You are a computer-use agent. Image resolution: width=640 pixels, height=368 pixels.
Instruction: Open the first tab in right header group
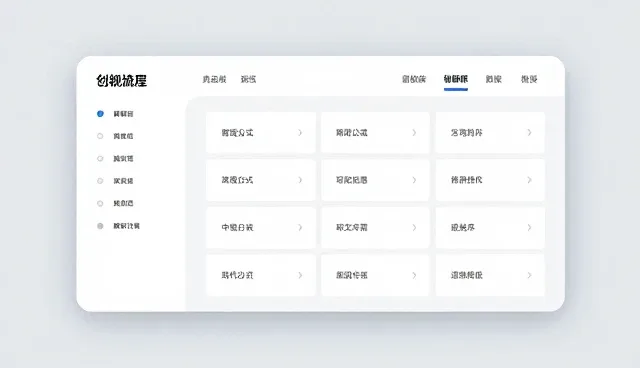[414, 79]
